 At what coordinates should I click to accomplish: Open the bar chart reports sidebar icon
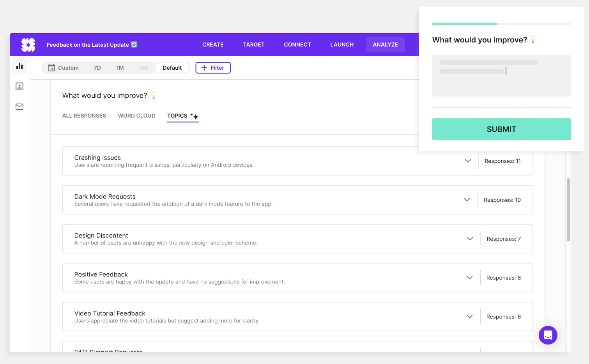[19, 66]
